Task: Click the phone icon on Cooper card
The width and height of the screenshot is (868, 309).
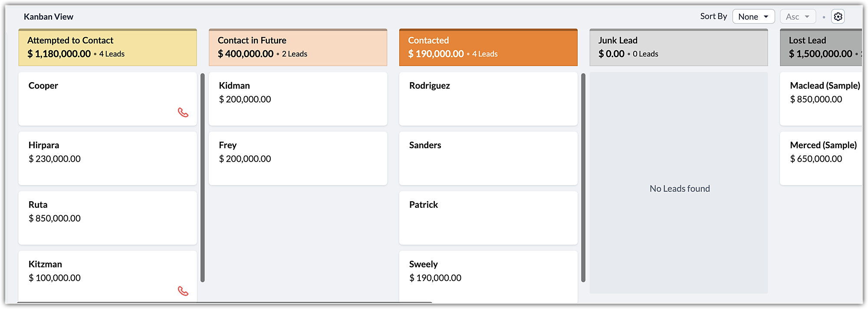Action: pos(183,113)
